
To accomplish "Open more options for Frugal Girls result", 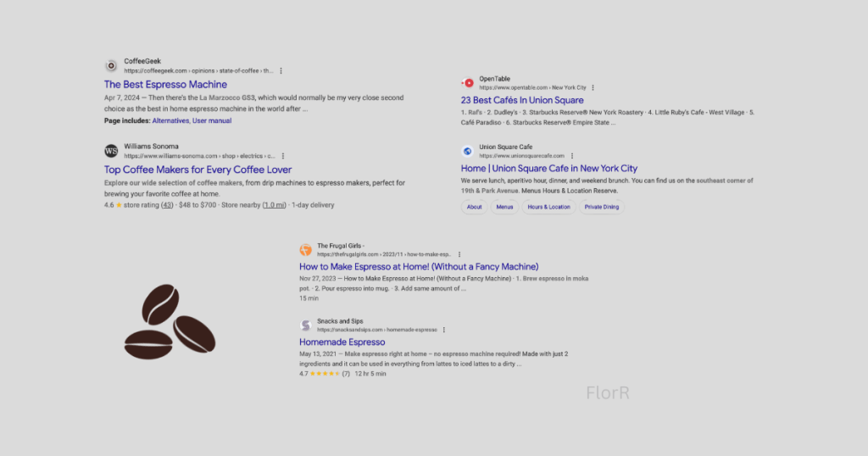I will click(459, 254).
